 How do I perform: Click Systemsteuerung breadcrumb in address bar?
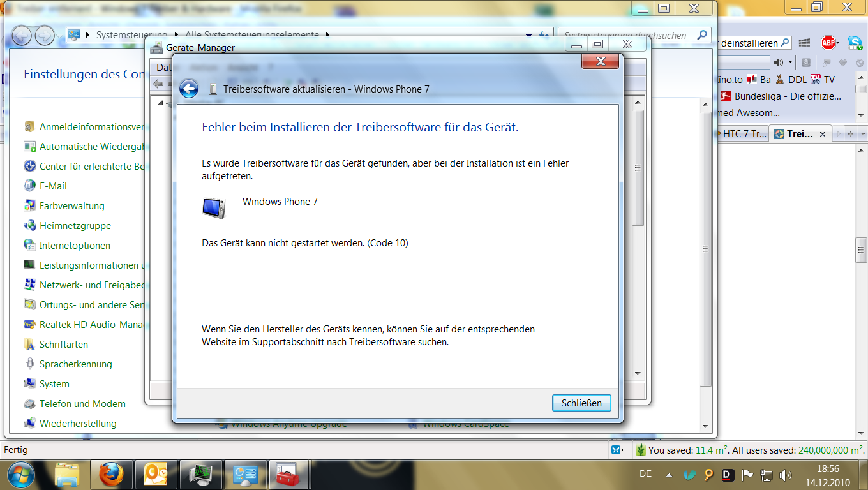(131, 35)
